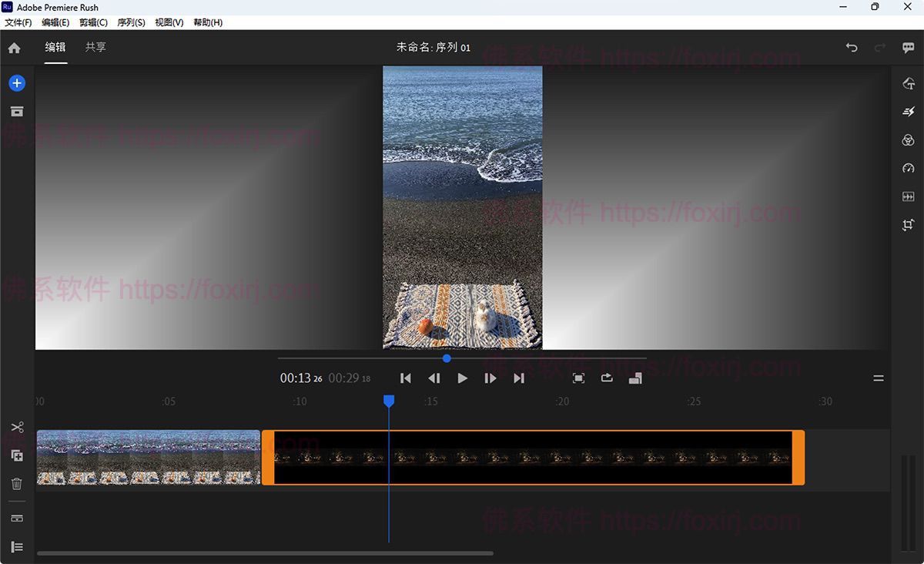This screenshot has width=924, height=564.
Task: Select the first beach clip in timeline
Action: 148,458
